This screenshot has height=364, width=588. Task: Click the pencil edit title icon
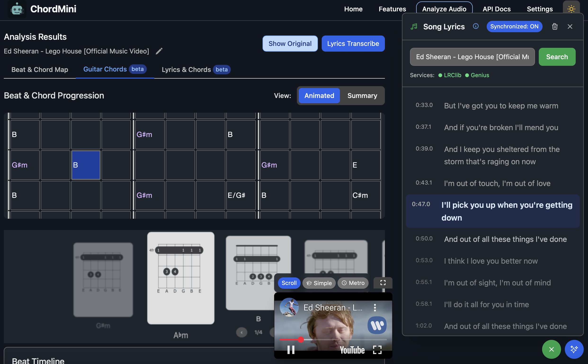click(x=159, y=51)
